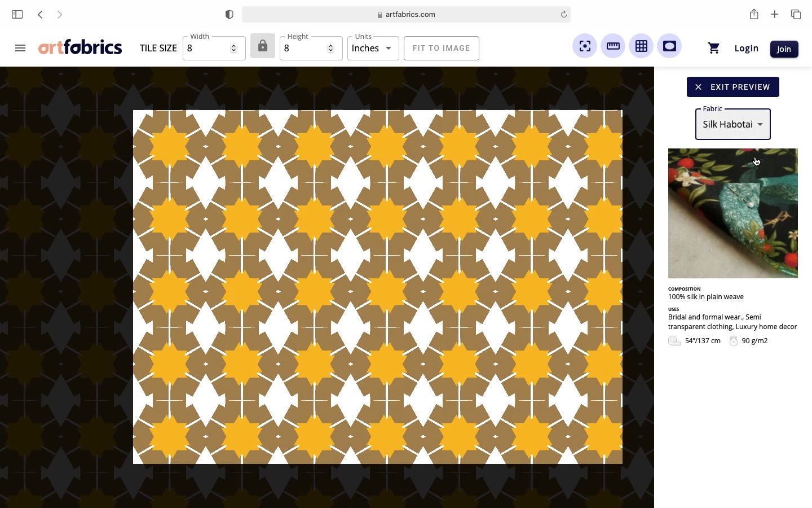
Task: Click EXIT PREVIEW
Action: pyautogui.click(x=732, y=87)
